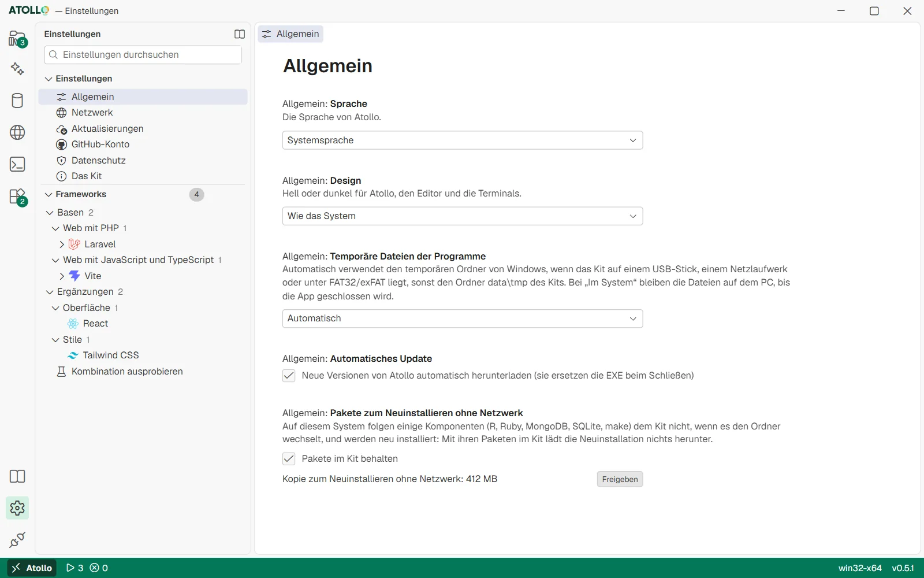This screenshot has width=924, height=578.
Task: Uncheck 'Pakete im Kit behalten' checkbox
Action: coord(289,459)
